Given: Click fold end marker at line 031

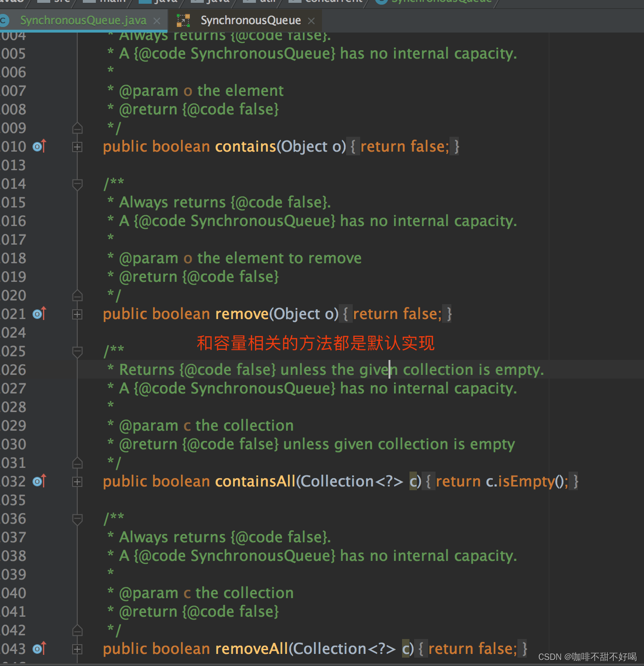Looking at the screenshot, I should click(x=77, y=463).
